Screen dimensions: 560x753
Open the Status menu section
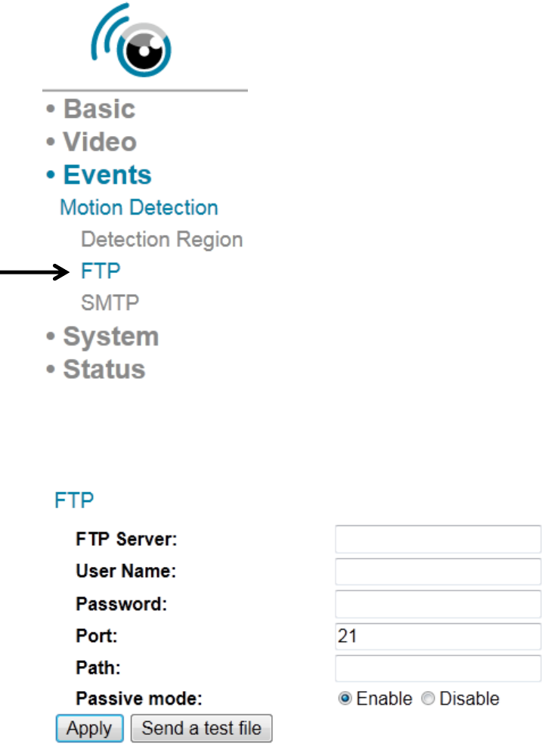[x=104, y=370]
